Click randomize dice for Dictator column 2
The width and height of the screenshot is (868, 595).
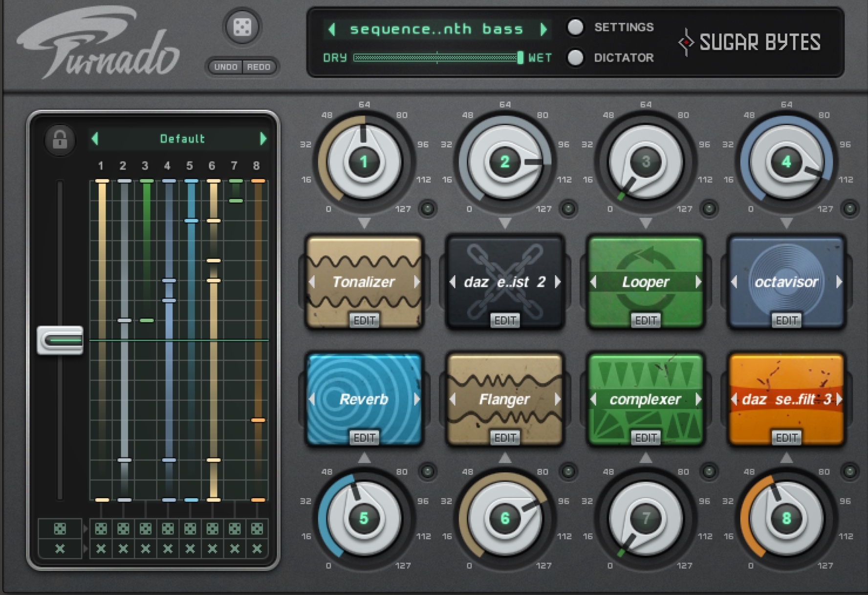[x=123, y=529]
